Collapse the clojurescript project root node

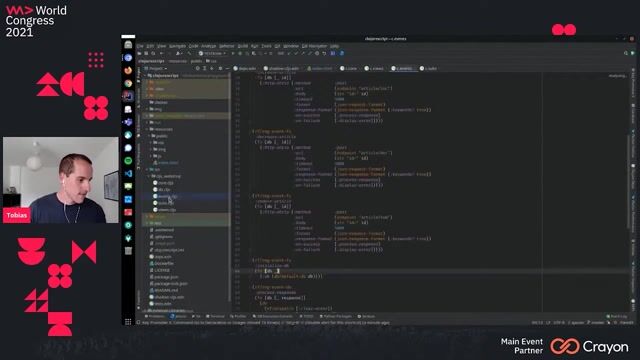click(x=145, y=76)
